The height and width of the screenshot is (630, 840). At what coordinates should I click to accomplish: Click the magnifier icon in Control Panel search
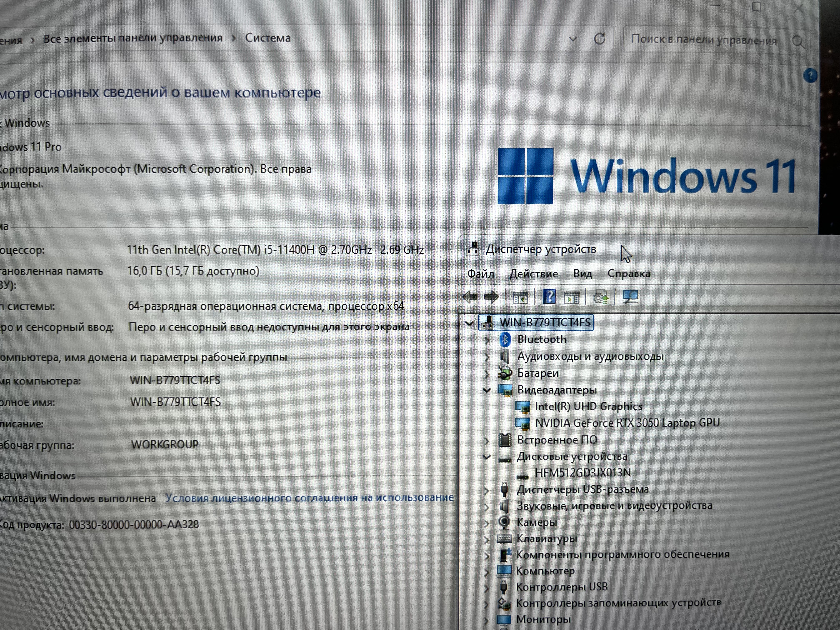pos(798,41)
